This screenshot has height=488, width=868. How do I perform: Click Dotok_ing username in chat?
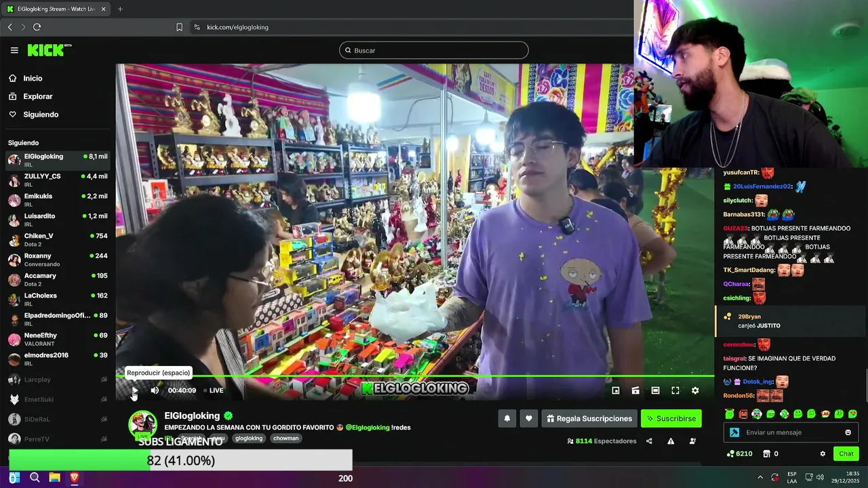757,382
